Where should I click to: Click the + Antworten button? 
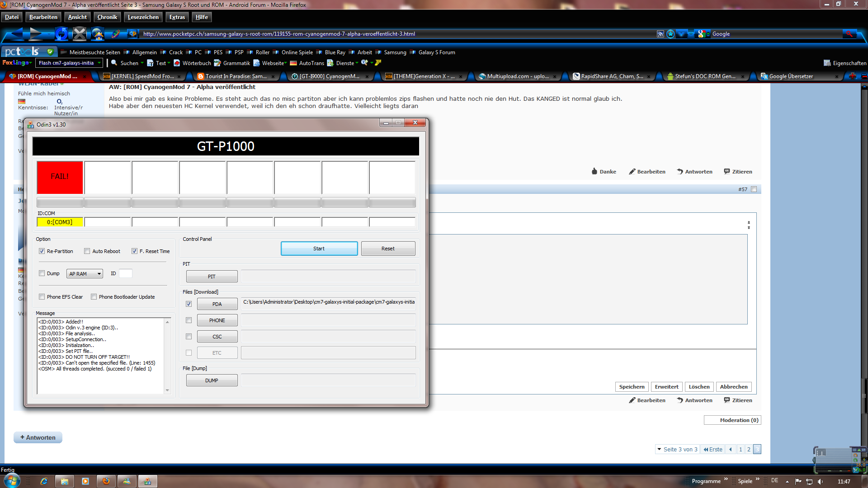38,437
